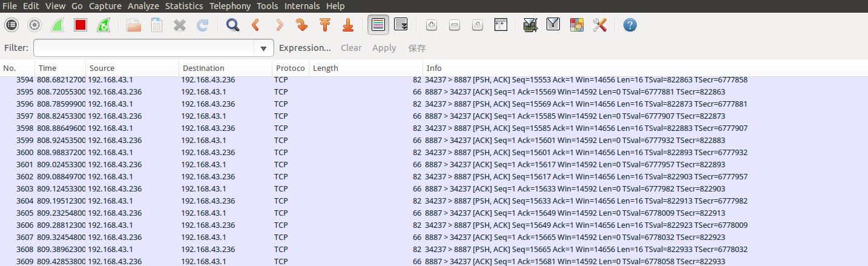868x266 pixels.
Task: Select packet 3600 with Seq=15601
Action: (x=434, y=152)
